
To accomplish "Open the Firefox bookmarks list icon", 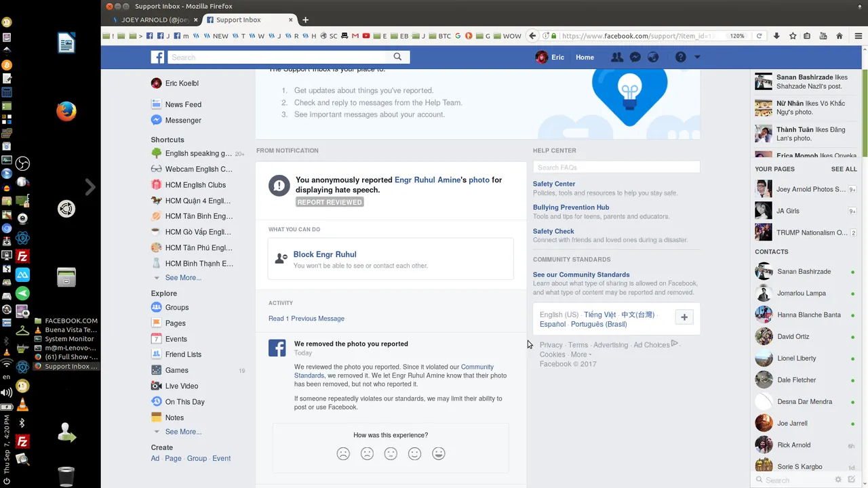I will point(808,36).
